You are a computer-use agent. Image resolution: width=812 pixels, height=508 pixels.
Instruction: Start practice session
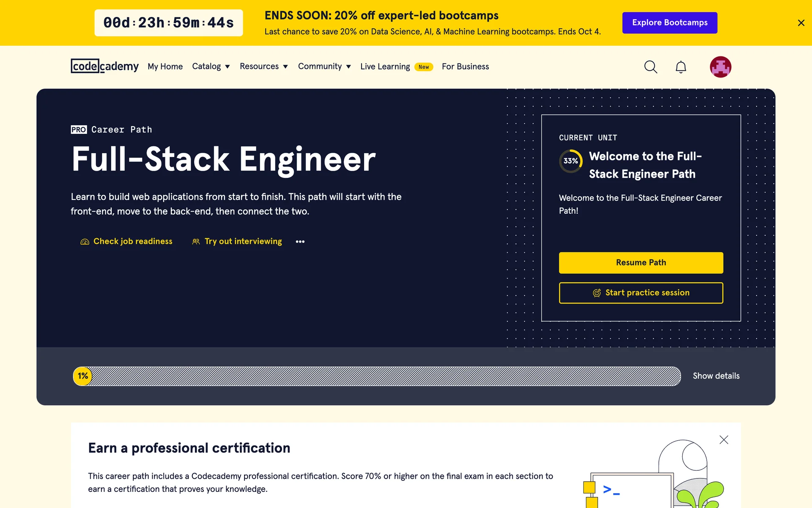641,293
